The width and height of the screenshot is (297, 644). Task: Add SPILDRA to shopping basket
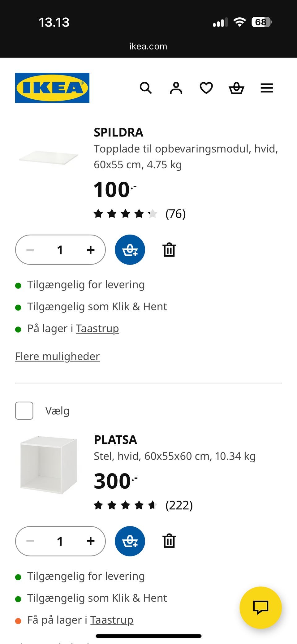click(130, 250)
